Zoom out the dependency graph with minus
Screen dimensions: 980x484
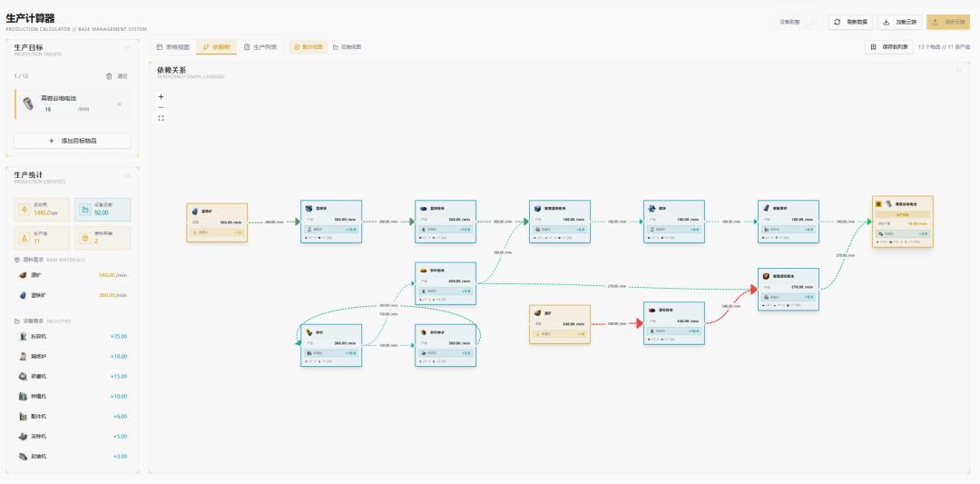tap(162, 107)
